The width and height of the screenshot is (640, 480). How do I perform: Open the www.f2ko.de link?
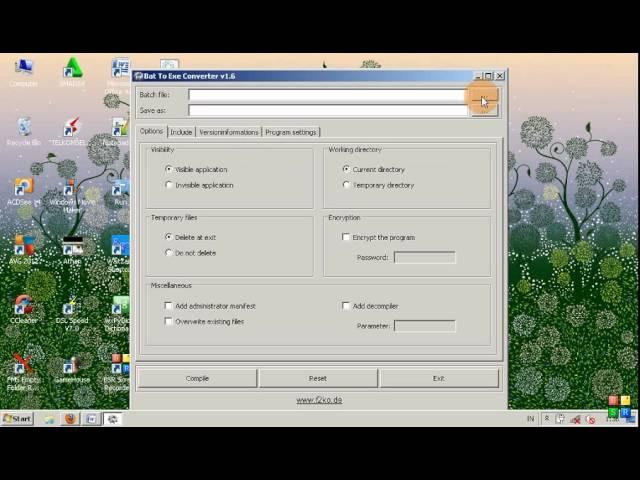pos(319,400)
